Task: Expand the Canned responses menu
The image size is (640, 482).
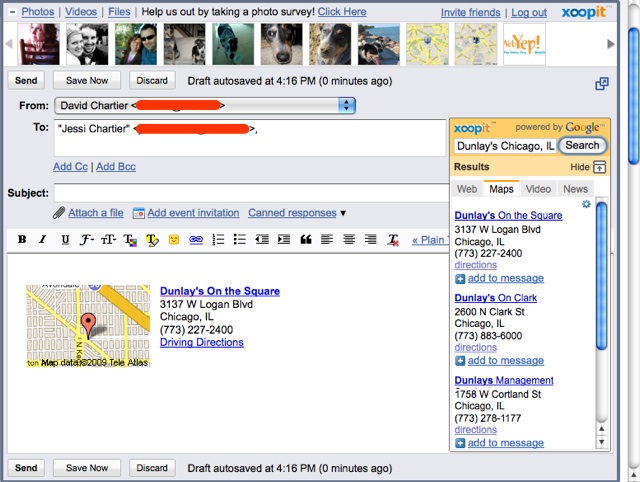Action: tap(343, 213)
